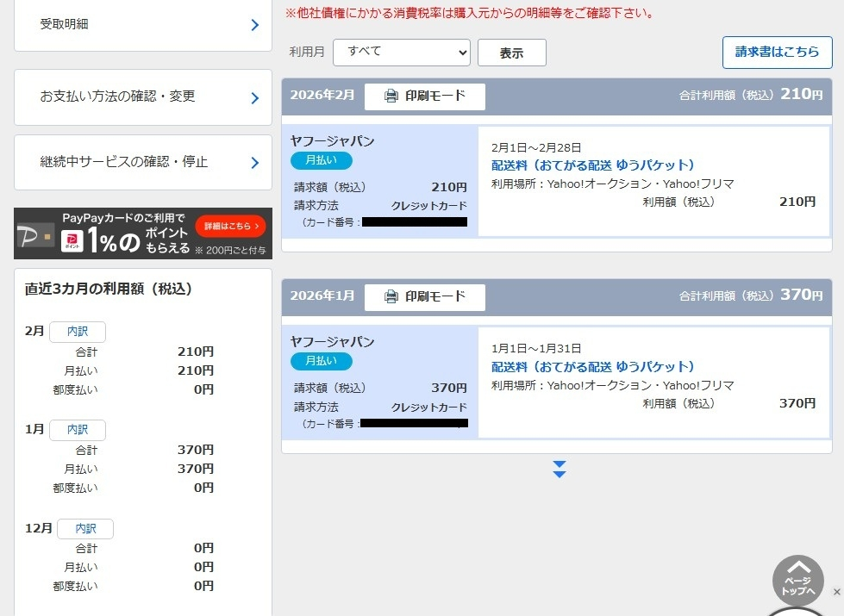Click printer icon in 2026年2月 header
Image resolution: width=844 pixels, height=616 pixels.
tap(391, 96)
